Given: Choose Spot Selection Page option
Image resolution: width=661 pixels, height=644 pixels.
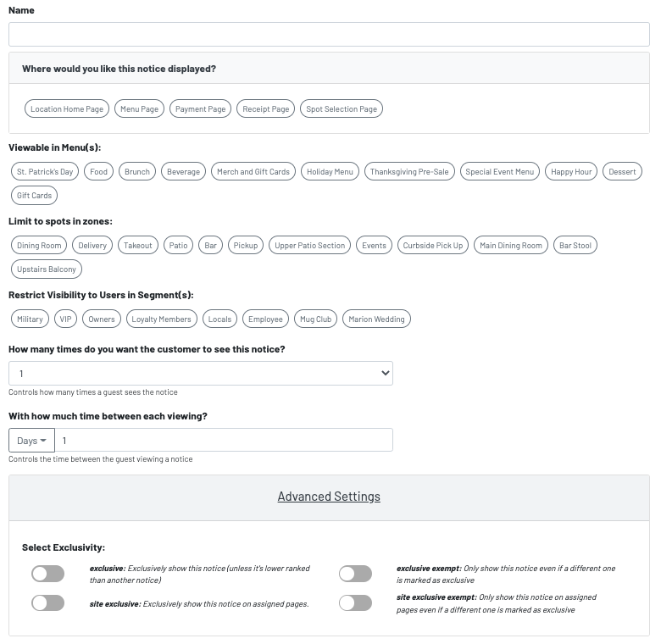Looking at the screenshot, I should click(x=342, y=108).
